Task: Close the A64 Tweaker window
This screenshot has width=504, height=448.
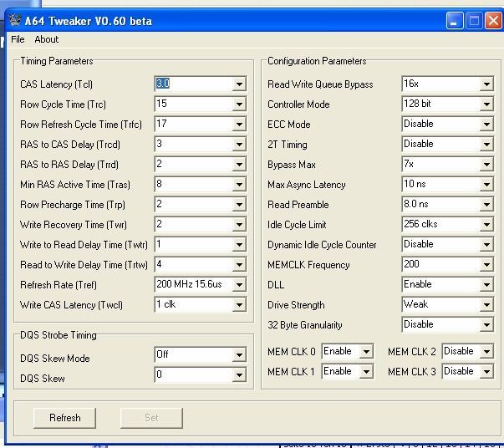Action: [493, 21]
